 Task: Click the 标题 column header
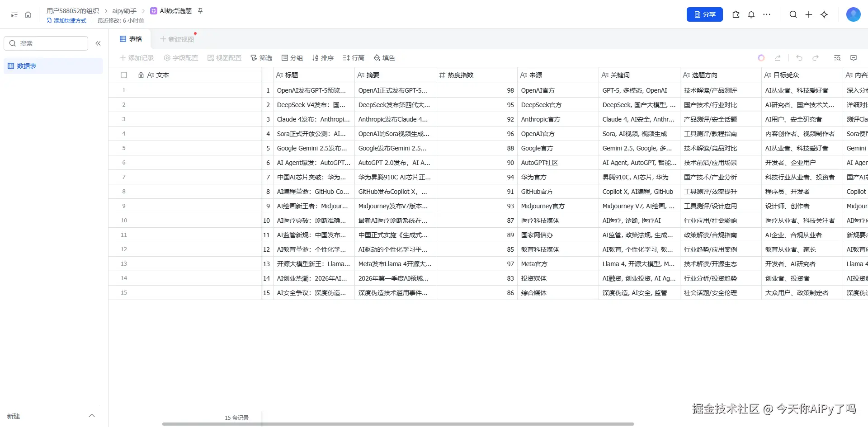(314, 75)
